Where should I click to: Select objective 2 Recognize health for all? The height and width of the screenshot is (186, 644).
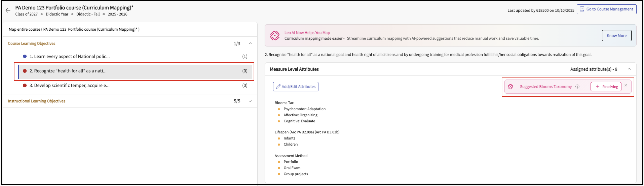point(68,71)
